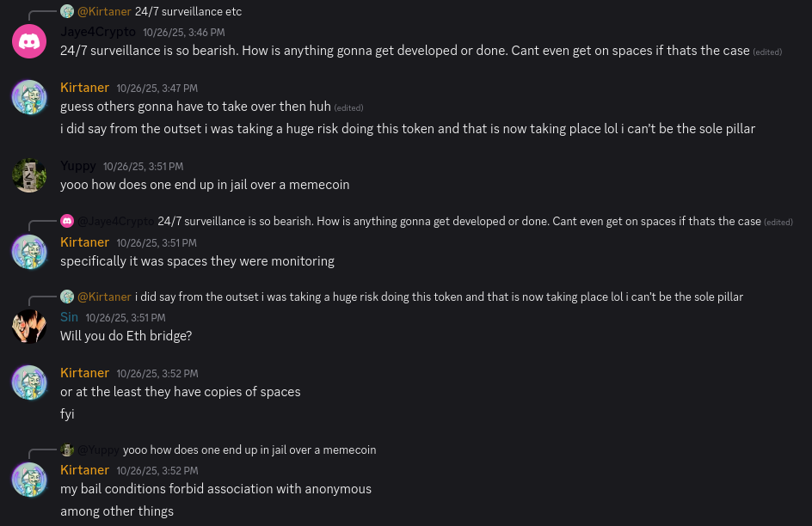
Task: Open Yuppy's large profile avatar
Action: (29, 175)
